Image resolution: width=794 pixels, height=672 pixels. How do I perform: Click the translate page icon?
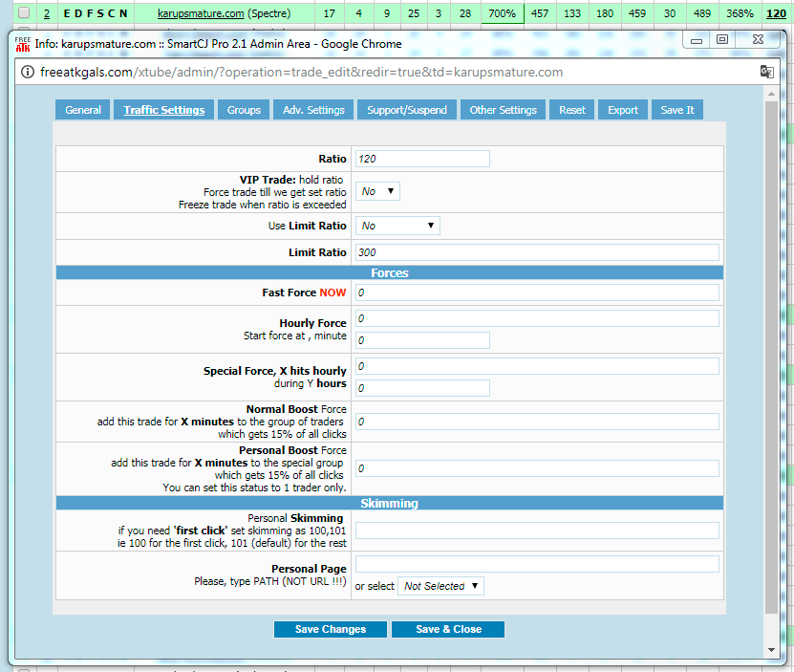point(766,72)
